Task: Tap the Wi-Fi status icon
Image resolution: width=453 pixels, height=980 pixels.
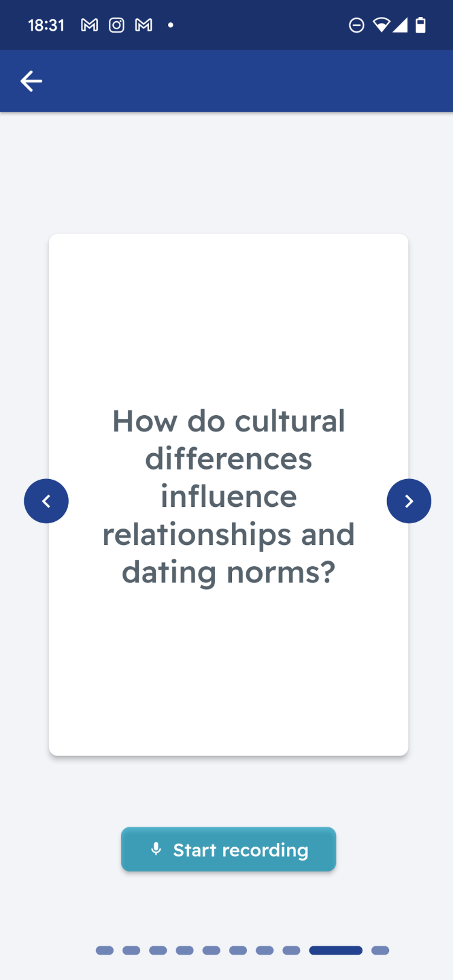Action: pyautogui.click(x=381, y=25)
